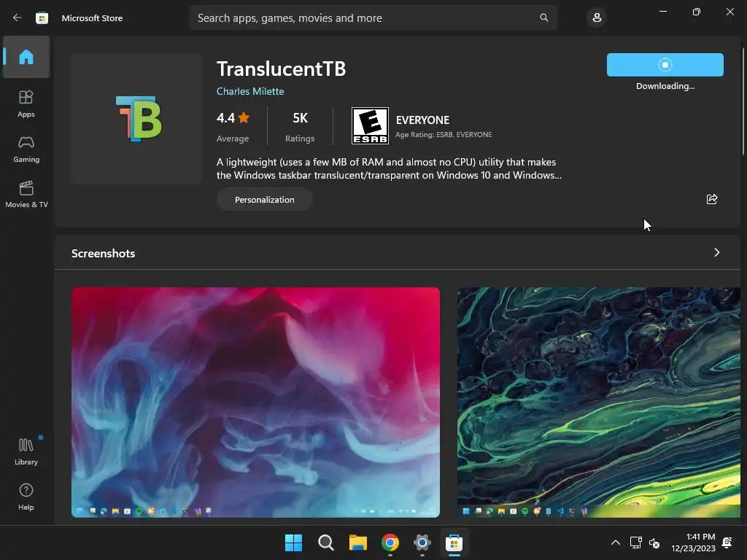Click the muted volume tray icon
Screen dimensions: 747x560
[654, 542]
